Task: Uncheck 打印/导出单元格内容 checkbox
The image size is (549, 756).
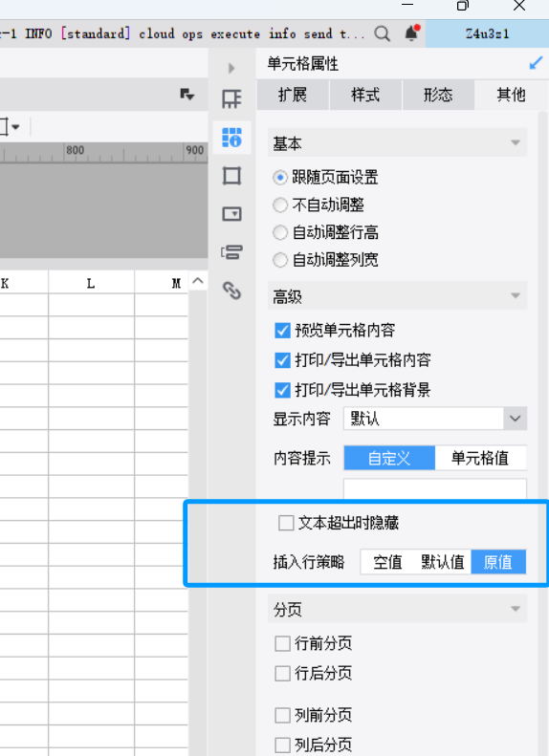Action: point(282,360)
